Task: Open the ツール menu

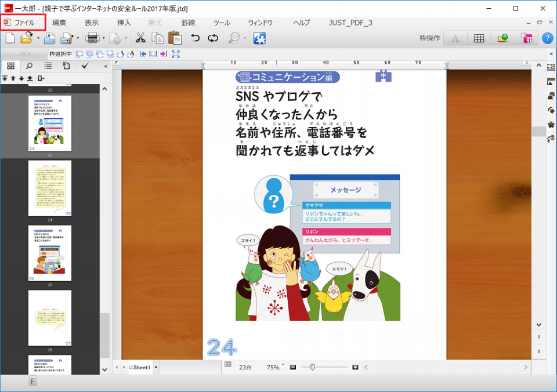Action: pyautogui.click(x=222, y=23)
